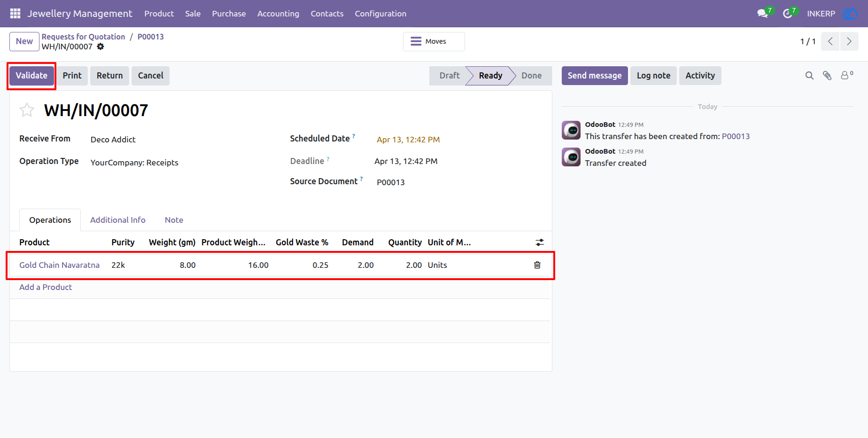Click the Return button
868x438 pixels.
(110, 76)
